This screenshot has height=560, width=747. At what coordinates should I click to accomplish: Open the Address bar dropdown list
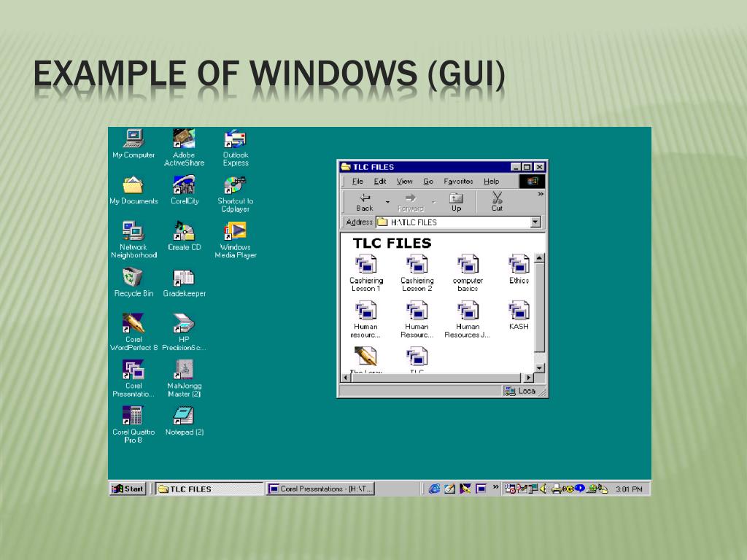click(535, 222)
